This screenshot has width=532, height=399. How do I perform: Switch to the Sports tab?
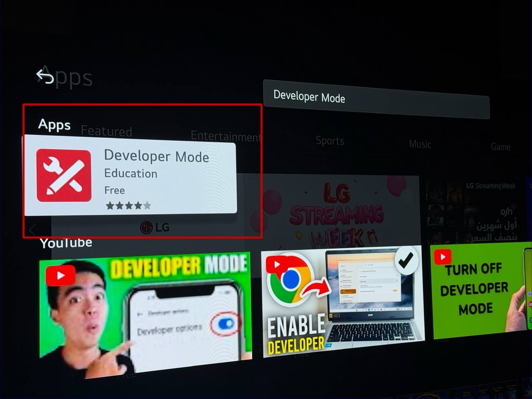pos(330,141)
